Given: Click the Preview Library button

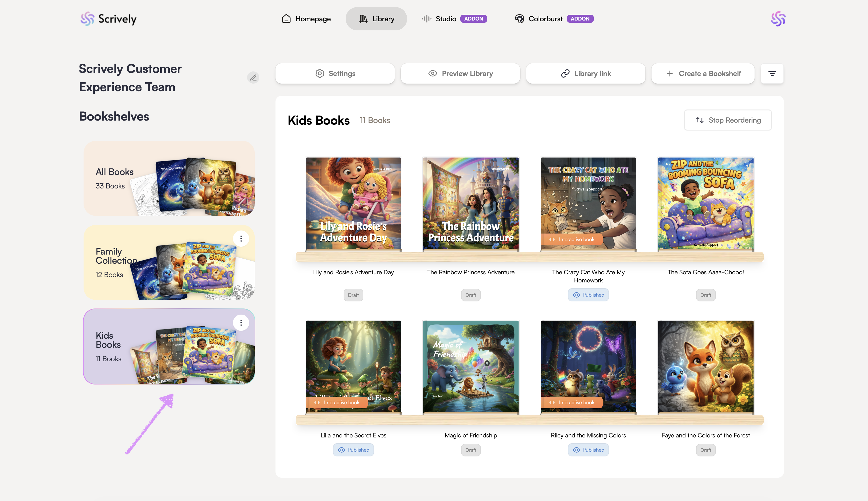Looking at the screenshot, I should (460, 73).
